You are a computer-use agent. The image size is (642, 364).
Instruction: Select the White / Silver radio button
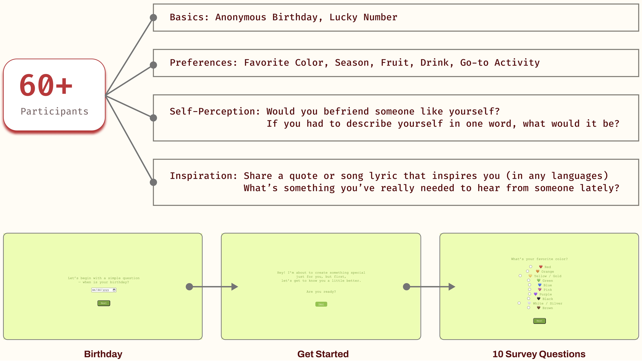click(x=519, y=303)
